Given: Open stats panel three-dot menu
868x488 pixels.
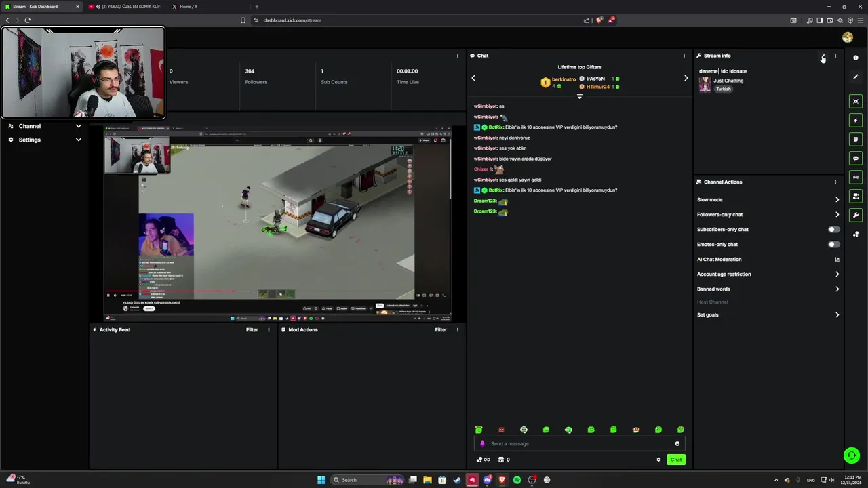Looking at the screenshot, I should point(458,56).
